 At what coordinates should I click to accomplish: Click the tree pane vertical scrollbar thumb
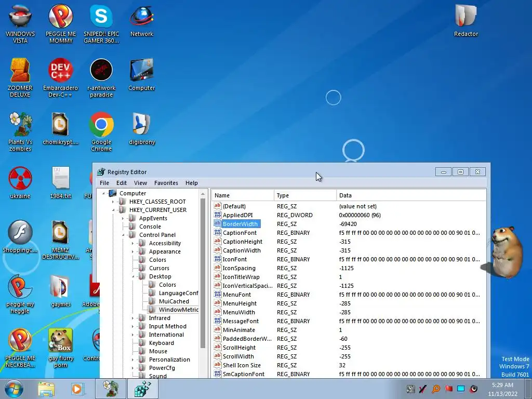tap(203, 273)
